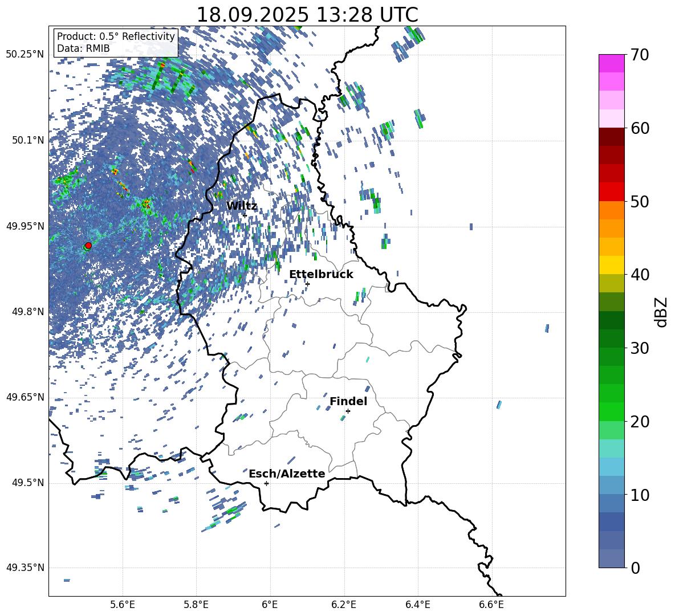This screenshot has width=675, height=616.
Task: Click the 10 colorbar tick value
Action: (640, 495)
